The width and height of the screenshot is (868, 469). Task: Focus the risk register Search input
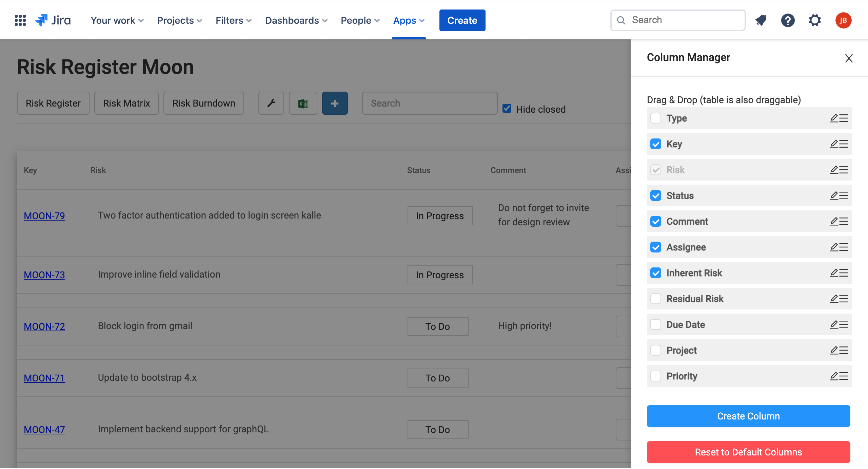pos(430,103)
